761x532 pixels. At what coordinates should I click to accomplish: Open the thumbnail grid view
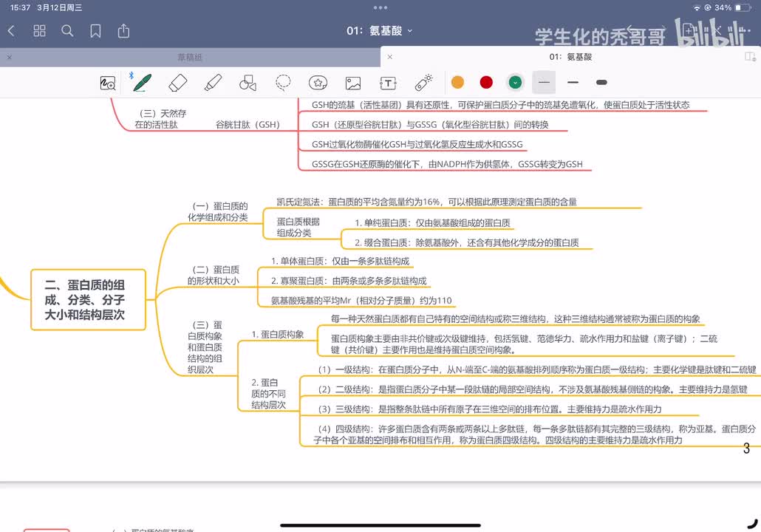point(39,31)
